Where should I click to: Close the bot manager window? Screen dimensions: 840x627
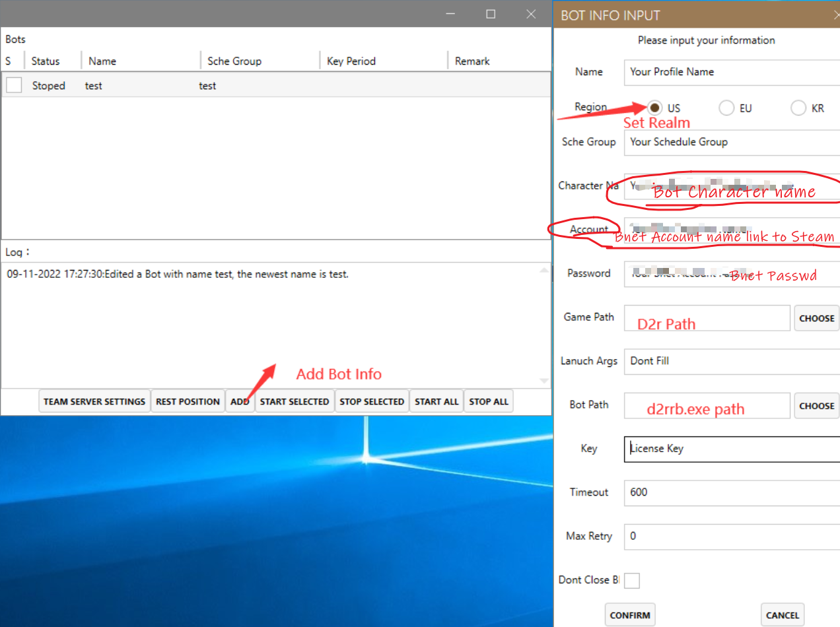pyautogui.click(x=531, y=14)
